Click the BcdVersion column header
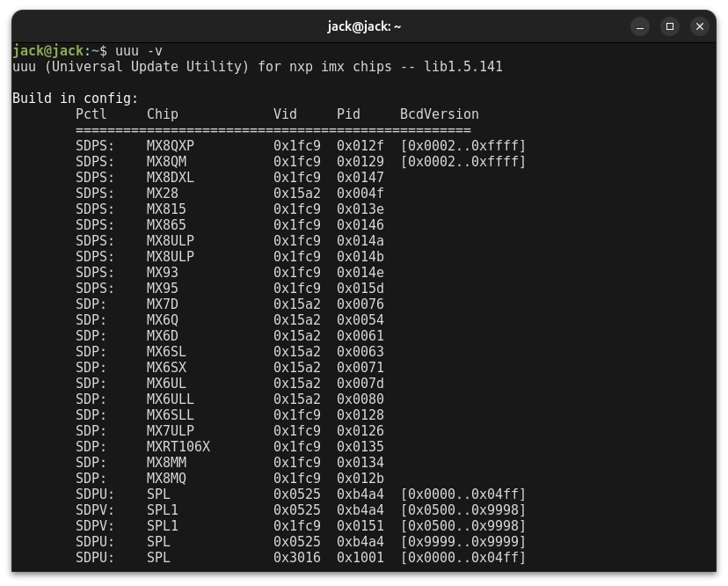Screen dimensions: 728x586 pos(440,114)
